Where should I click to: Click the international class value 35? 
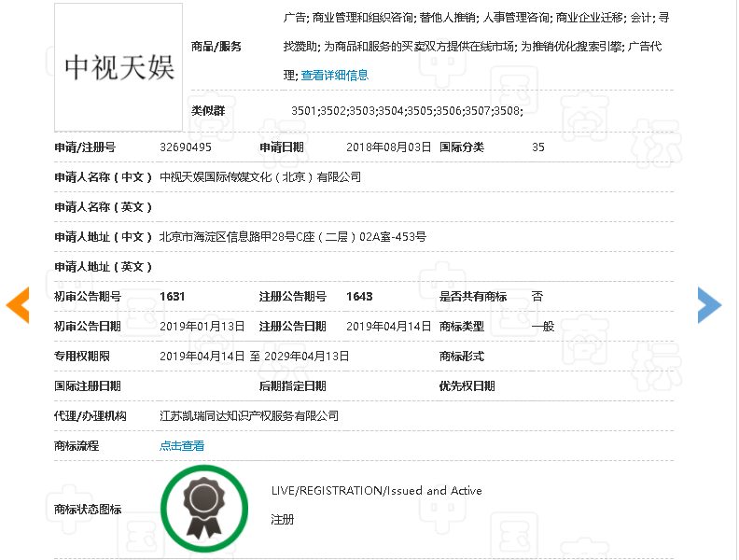538,147
